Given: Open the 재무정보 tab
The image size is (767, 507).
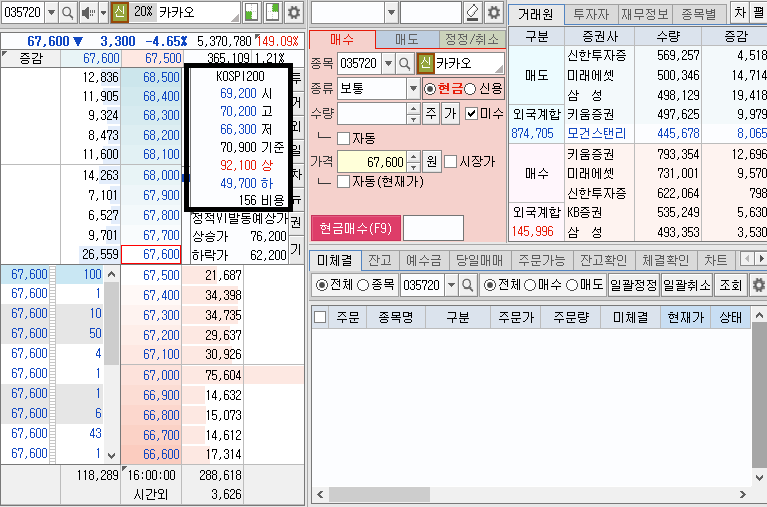Looking at the screenshot, I should (645, 14).
